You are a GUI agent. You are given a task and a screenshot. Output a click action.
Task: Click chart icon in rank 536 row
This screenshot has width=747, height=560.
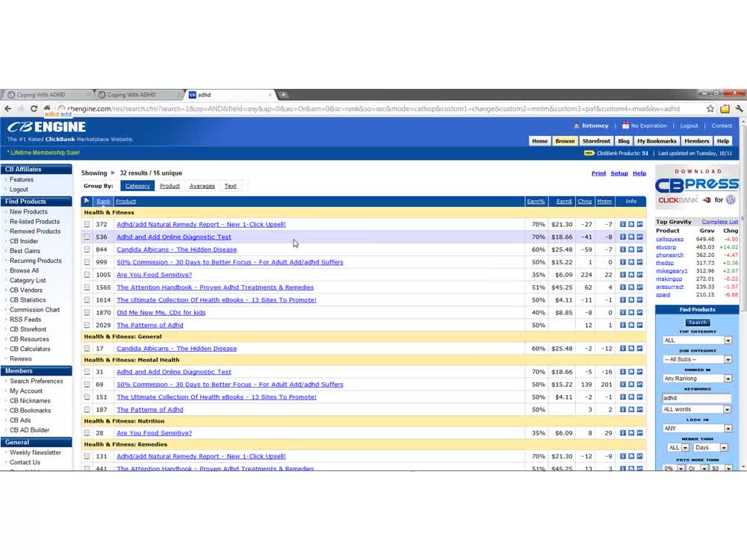point(639,237)
